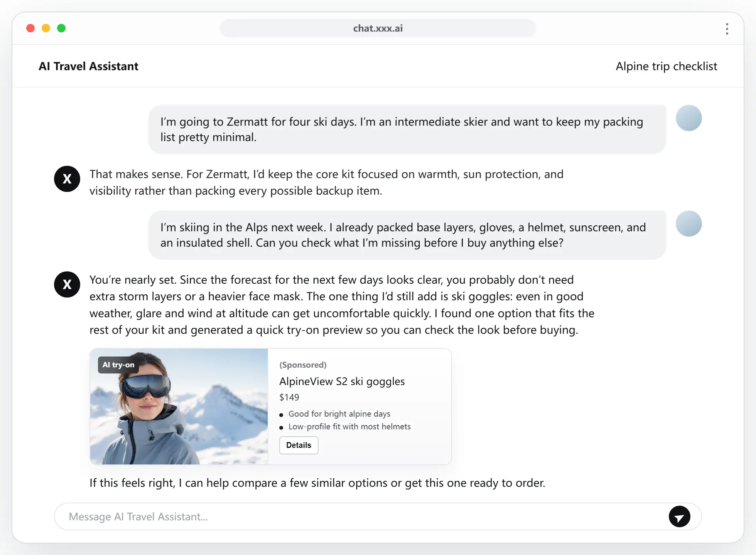Click the assistant reply starting 'That makes sense'
756x555 pixels.
click(326, 182)
